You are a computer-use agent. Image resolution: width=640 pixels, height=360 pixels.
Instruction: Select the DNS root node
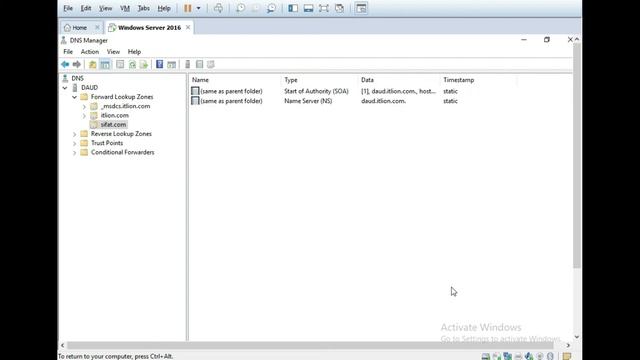[78, 78]
